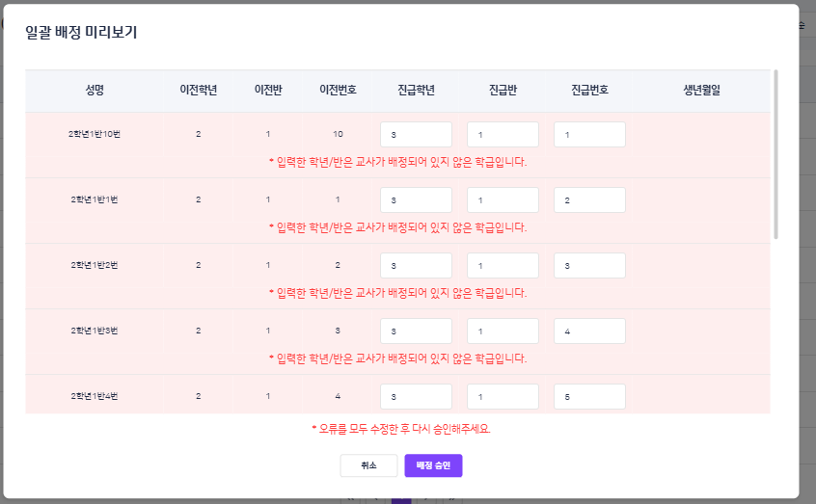Click the 생년월일 column header
816x504 pixels.
(x=701, y=91)
